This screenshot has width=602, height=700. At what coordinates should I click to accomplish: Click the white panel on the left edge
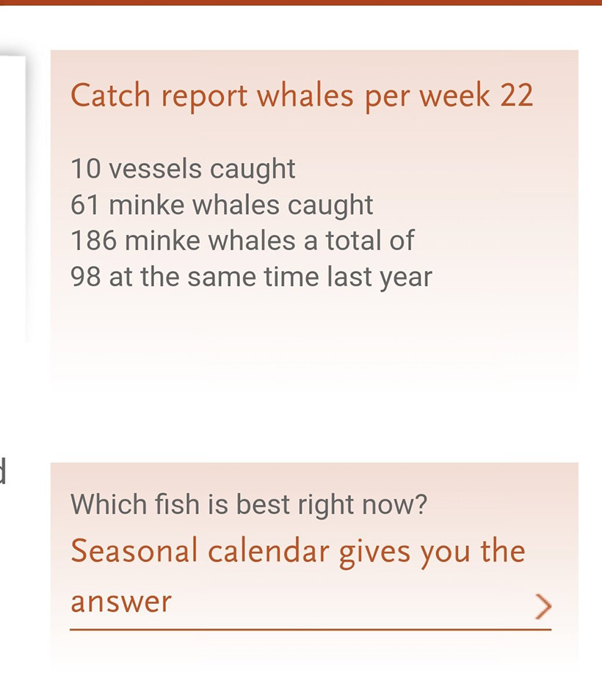(x=12, y=198)
